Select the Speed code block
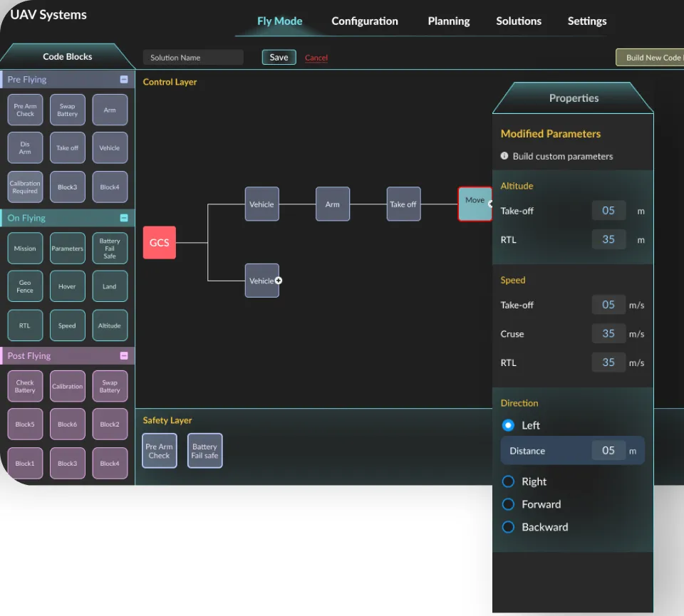The height and width of the screenshot is (616, 684). 67,325
